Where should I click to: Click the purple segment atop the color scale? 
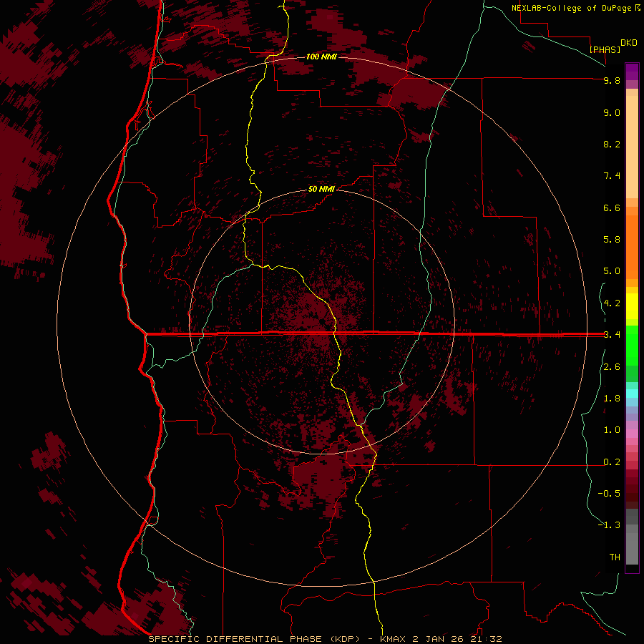click(632, 72)
